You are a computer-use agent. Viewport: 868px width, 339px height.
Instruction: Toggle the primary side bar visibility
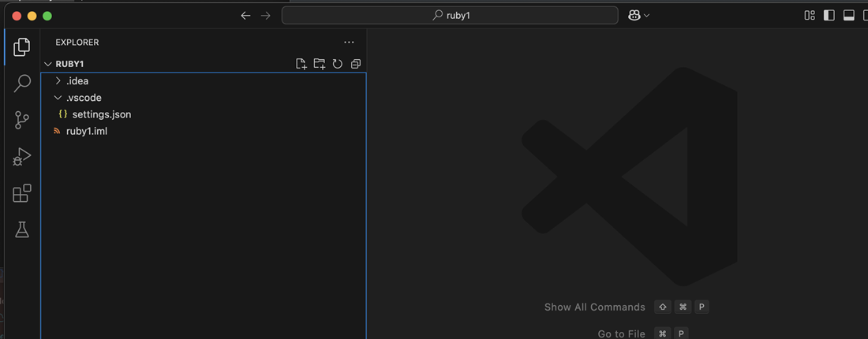pyautogui.click(x=829, y=16)
